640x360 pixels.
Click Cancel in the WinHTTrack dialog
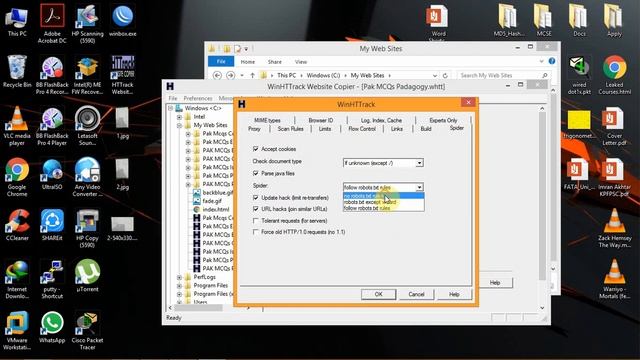pyautogui.click(x=416, y=294)
